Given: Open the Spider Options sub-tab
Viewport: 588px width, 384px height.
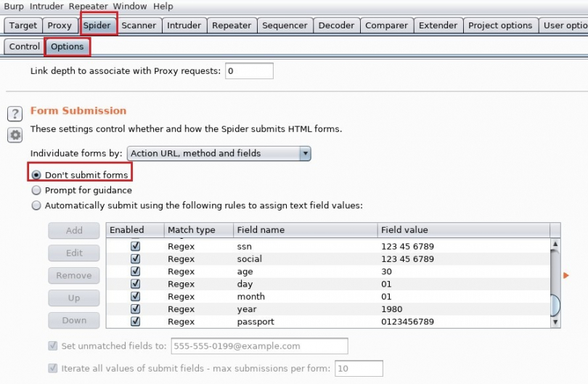Looking at the screenshot, I should coord(68,46).
